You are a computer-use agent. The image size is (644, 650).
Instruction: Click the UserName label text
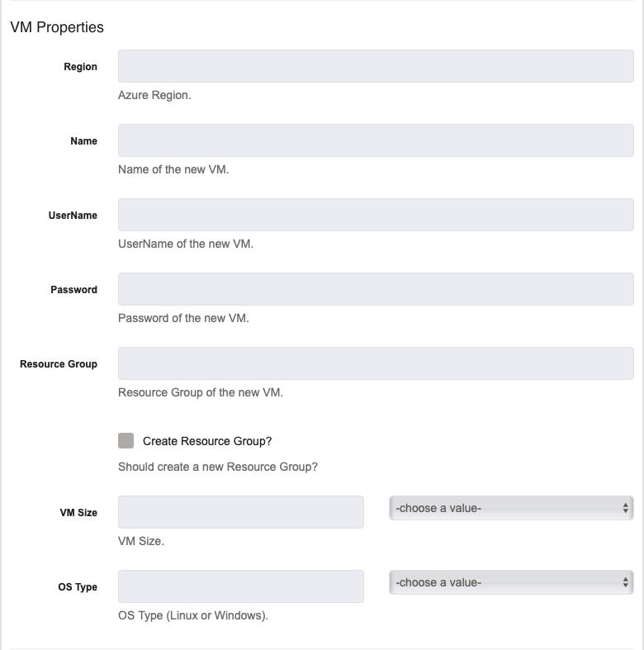pos(73,215)
